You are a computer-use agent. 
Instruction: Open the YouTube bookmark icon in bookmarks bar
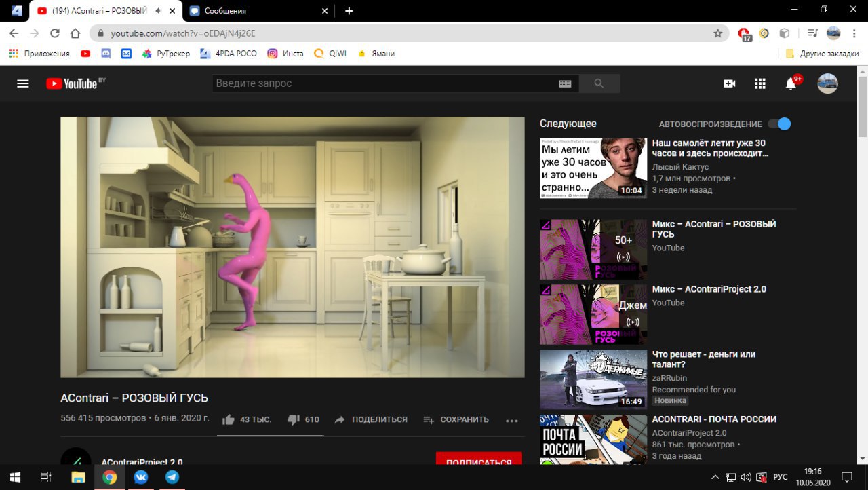coord(85,54)
